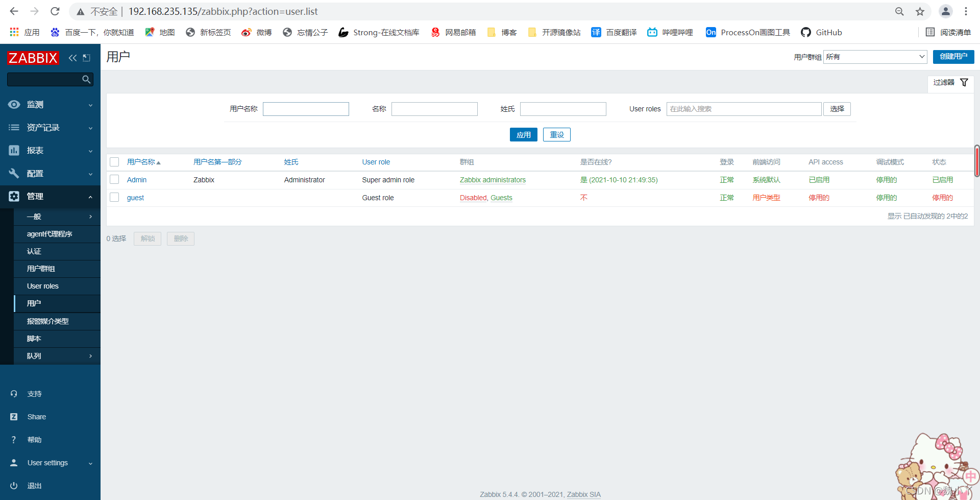The width and height of the screenshot is (980, 500).
Task: Sort by 姓氏 column header
Action: point(291,162)
